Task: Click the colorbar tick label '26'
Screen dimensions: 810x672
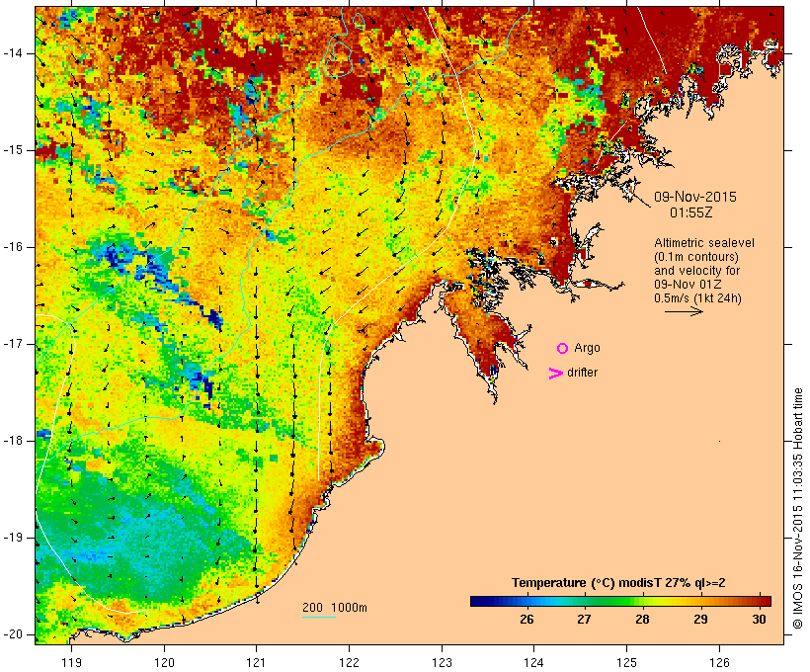Action: tap(526, 620)
